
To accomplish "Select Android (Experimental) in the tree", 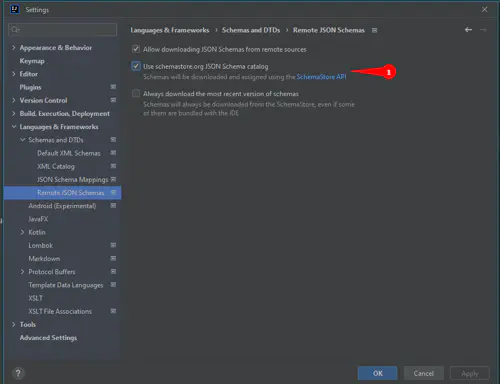I will [62, 206].
